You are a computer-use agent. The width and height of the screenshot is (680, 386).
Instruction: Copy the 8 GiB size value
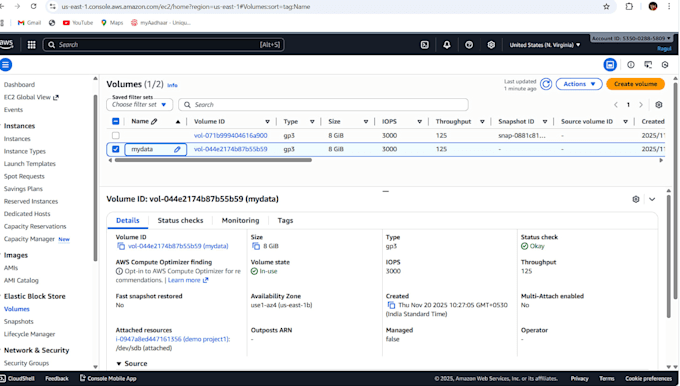click(x=256, y=246)
